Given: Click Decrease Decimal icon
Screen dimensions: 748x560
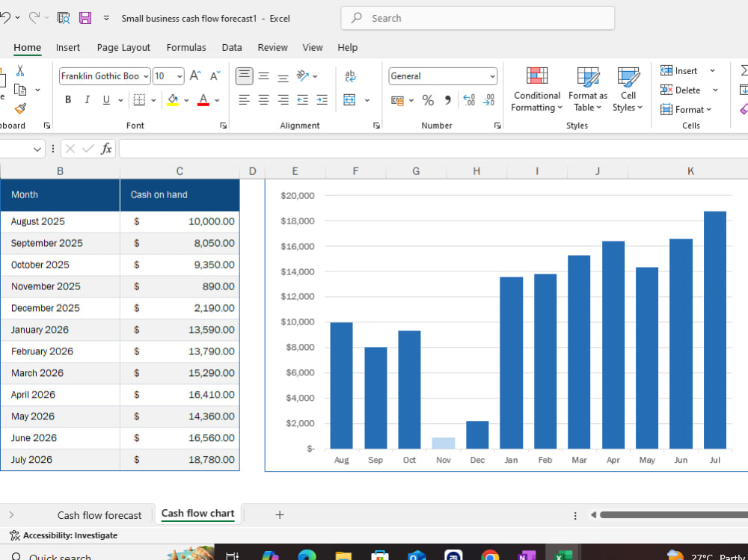Looking at the screenshot, I should point(489,100).
